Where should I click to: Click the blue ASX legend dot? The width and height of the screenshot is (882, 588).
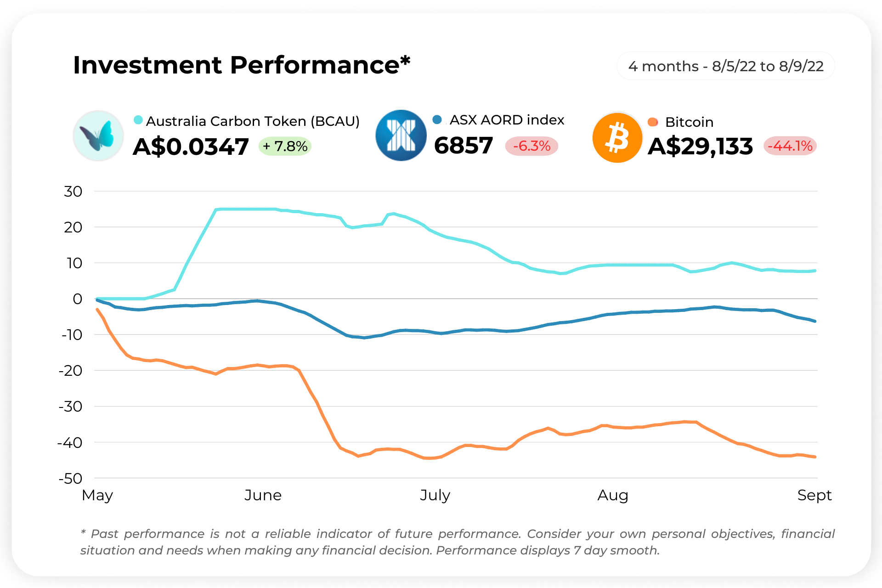pyautogui.click(x=437, y=119)
